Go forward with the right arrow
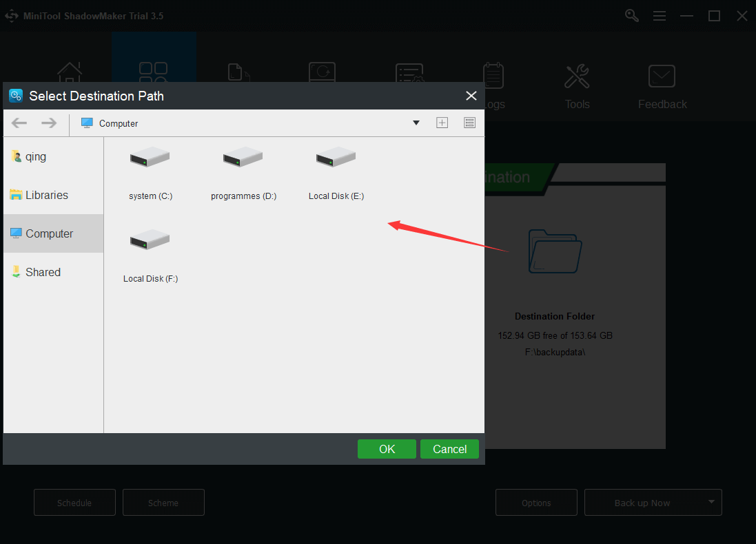Screen dimensions: 756x544 tap(49, 123)
